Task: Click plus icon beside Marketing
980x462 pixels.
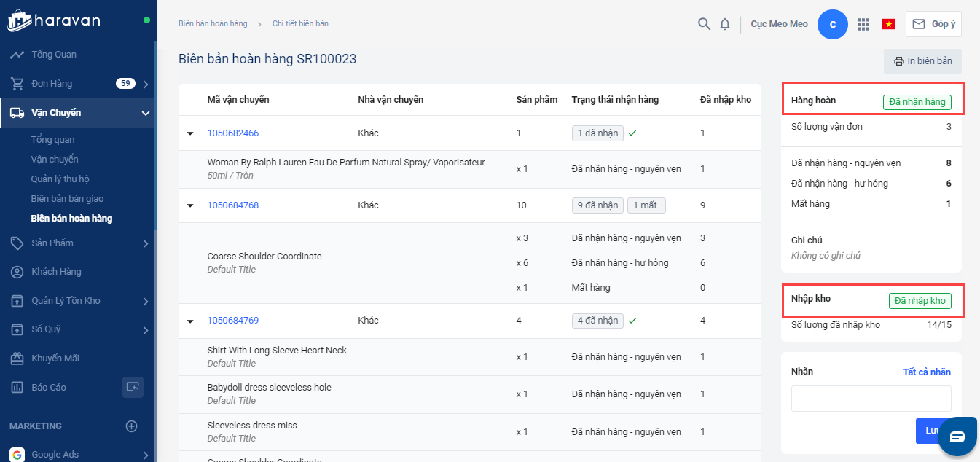Action: point(132,426)
